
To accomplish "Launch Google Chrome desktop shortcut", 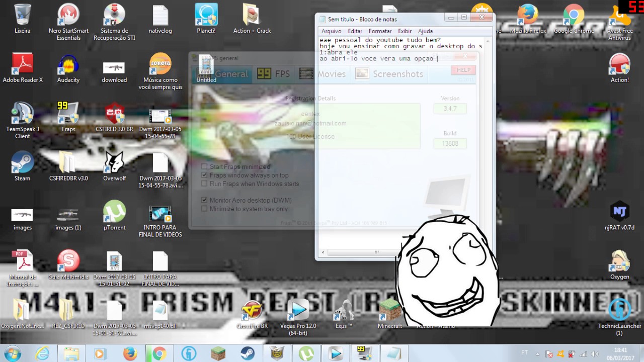I will pyautogui.click(x=574, y=19).
